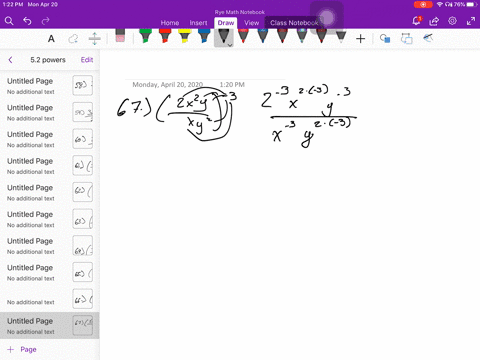This screenshot has height=360, width=480.
Task: Open page with 58) thumbnail
Action: [50, 86]
